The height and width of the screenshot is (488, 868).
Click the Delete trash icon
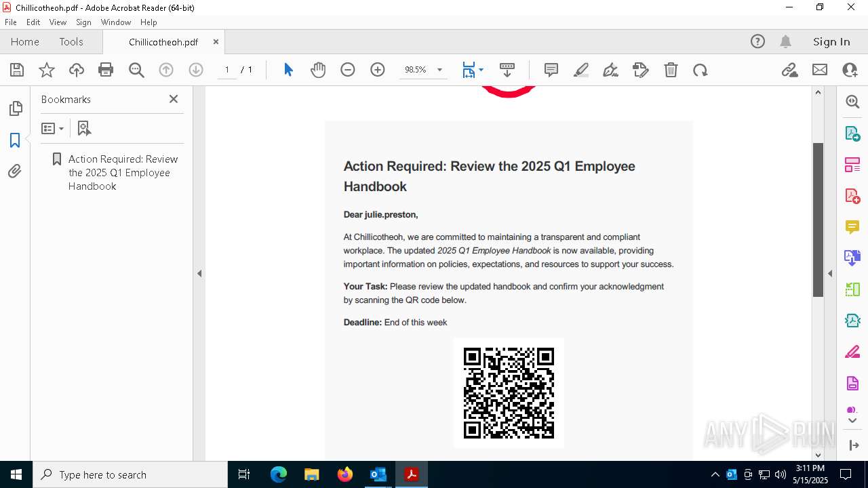point(671,70)
